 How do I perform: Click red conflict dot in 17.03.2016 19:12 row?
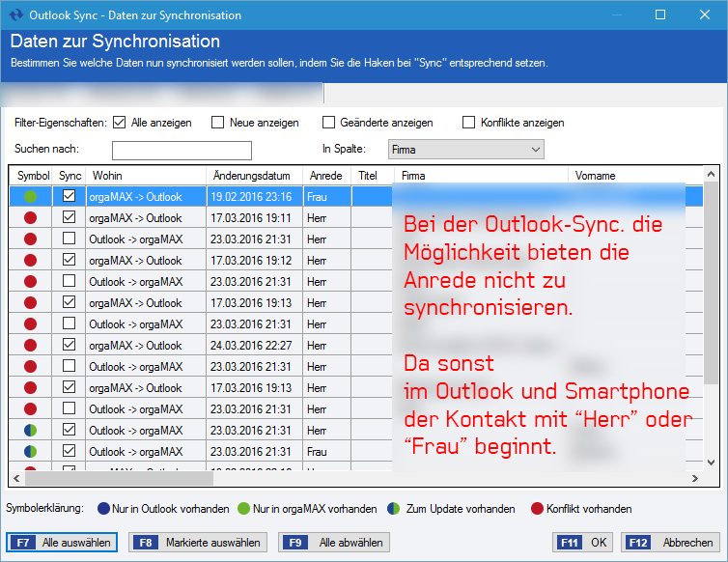[30, 260]
